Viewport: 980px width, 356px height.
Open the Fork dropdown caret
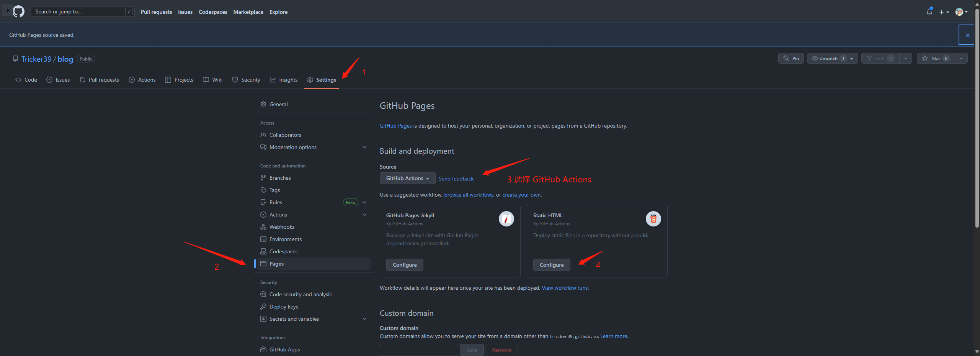pos(906,58)
